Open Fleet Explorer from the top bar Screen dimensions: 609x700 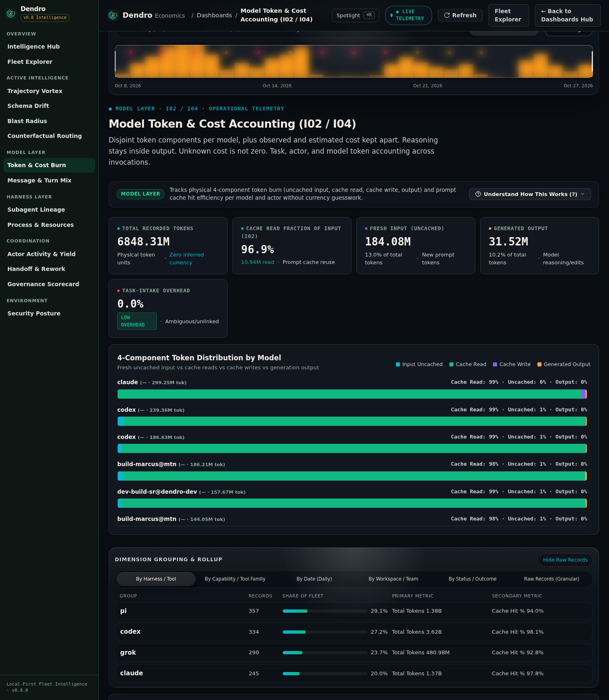pyautogui.click(x=509, y=15)
